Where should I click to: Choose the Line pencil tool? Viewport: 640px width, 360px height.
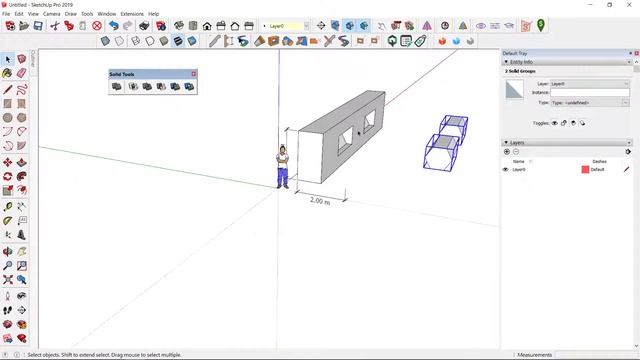click(x=7, y=90)
